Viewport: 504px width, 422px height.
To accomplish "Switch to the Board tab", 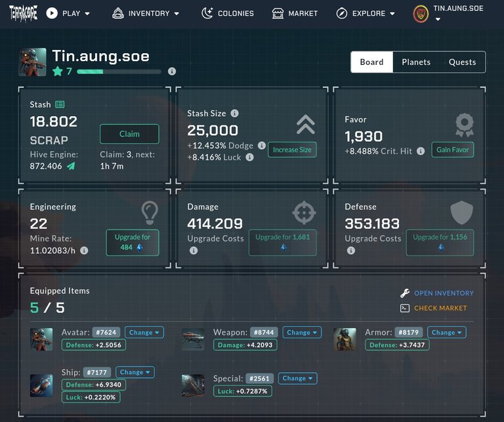I will (371, 62).
